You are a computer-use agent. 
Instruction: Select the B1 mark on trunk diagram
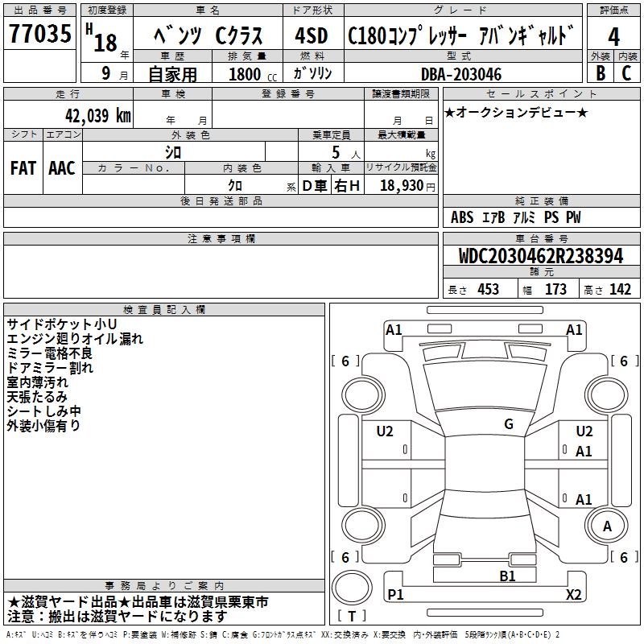(x=507, y=576)
